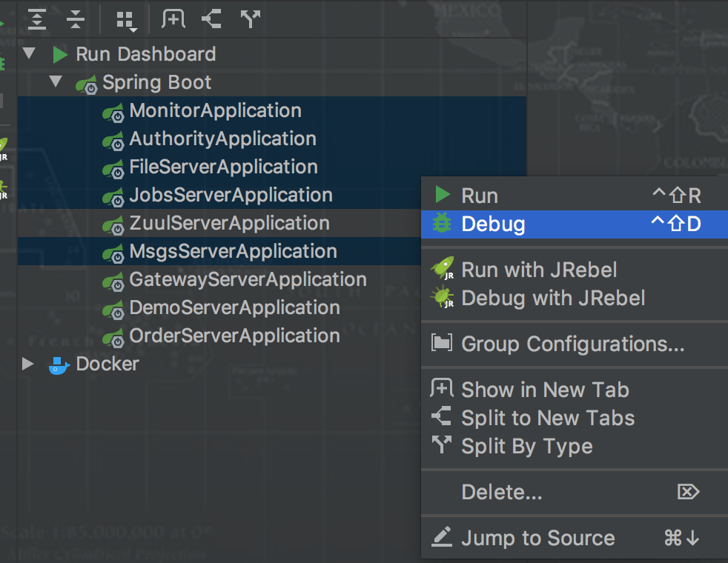Click the JRebel debug icon in left sidebar
Viewport: 728px width, 563px height.
pos(3,189)
